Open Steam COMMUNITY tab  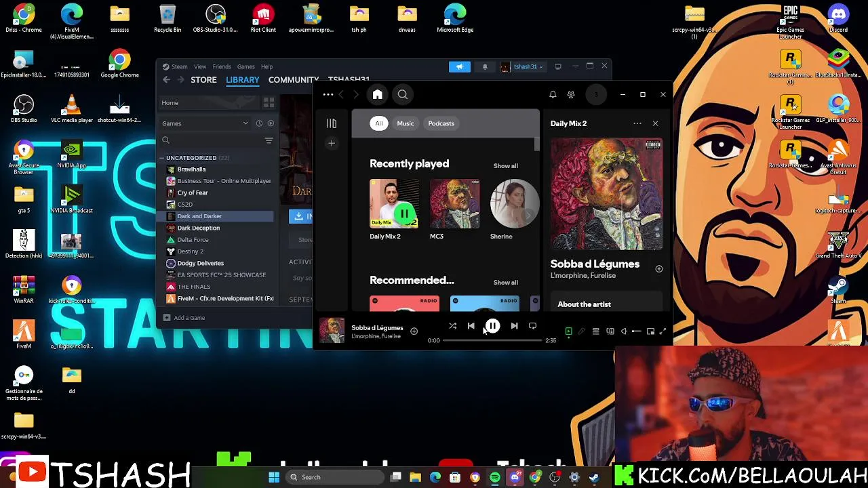click(293, 80)
